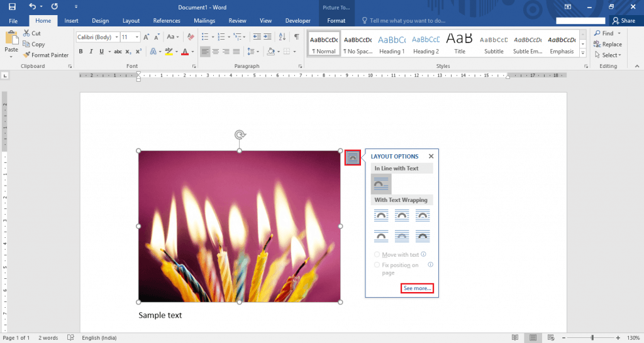Toggle Superscript formatting
The height and width of the screenshot is (343, 644).
138,52
